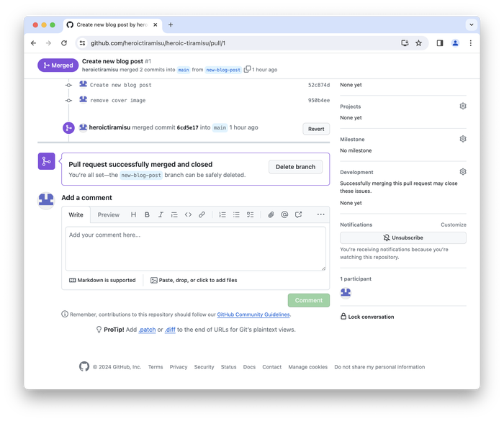Click the GitHub logo in the footer

[x=84, y=366]
